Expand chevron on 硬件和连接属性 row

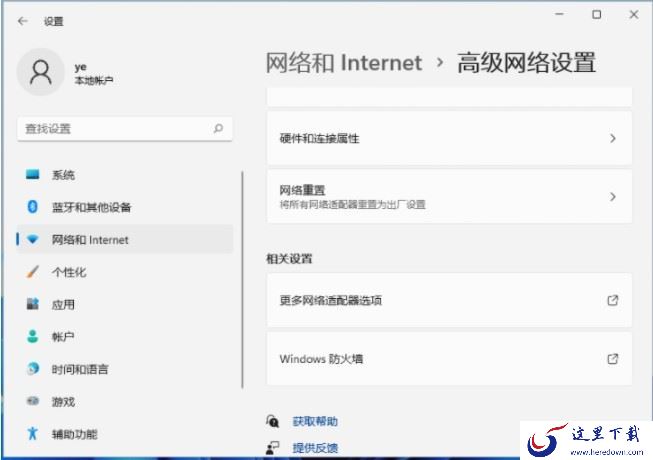point(613,138)
